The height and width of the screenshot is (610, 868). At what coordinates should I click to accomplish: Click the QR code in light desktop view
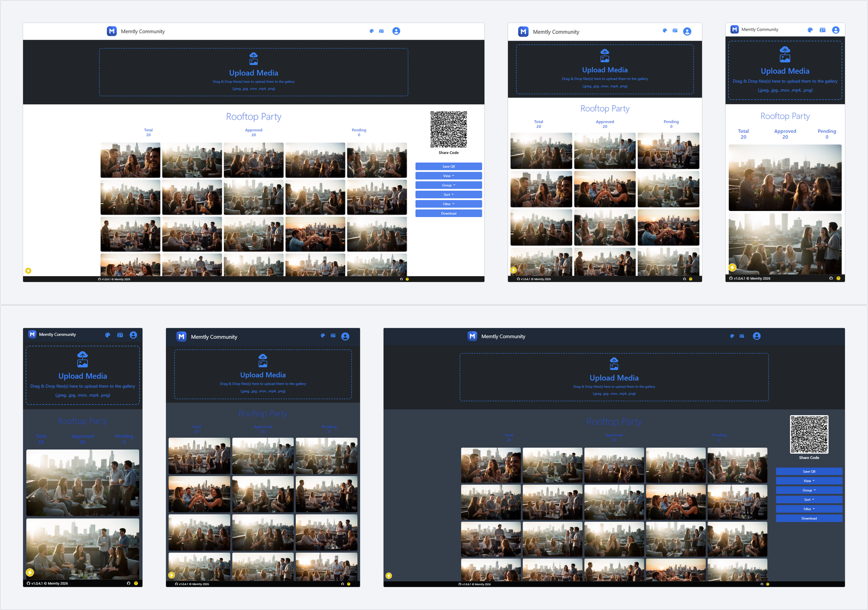pyautogui.click(x=448, y=129)
